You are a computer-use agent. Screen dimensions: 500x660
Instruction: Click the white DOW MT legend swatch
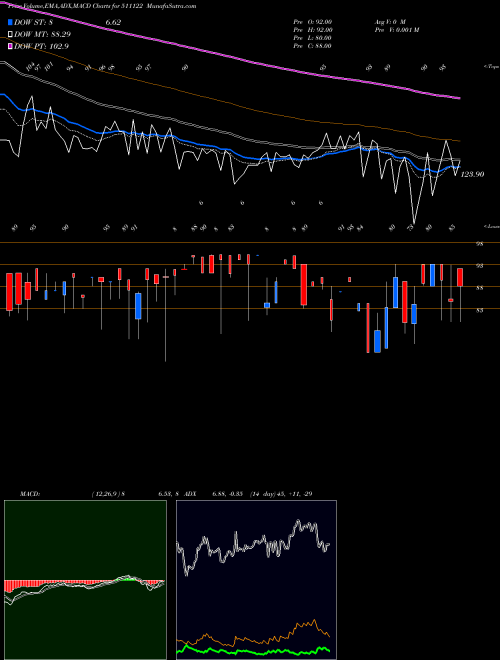click(11, 35)
